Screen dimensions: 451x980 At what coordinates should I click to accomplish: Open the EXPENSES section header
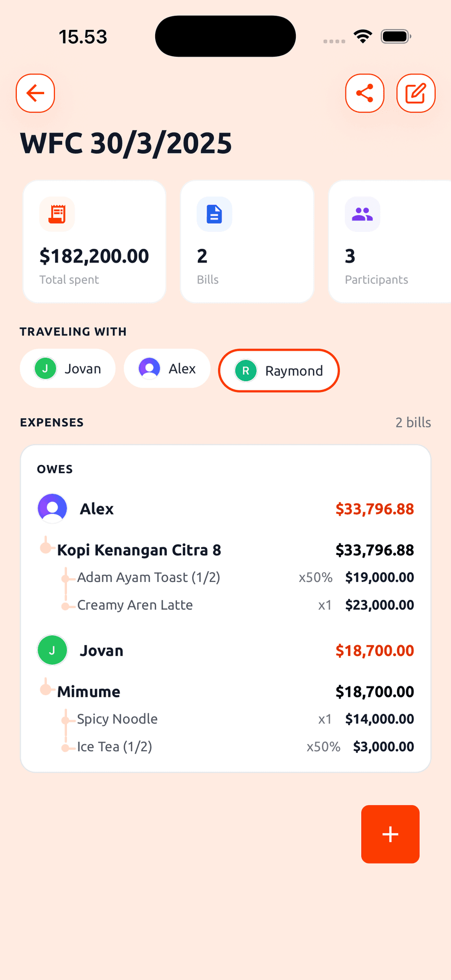click(52, 422)
